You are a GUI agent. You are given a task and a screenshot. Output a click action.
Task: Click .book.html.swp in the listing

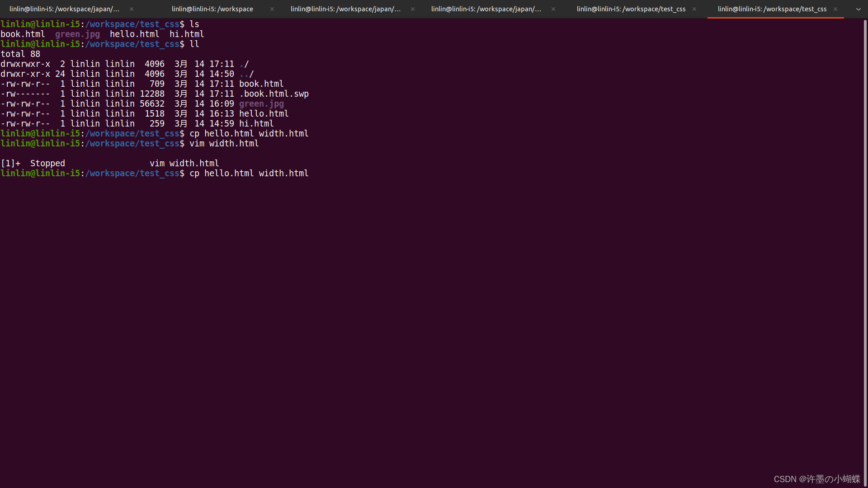[274, 94]
